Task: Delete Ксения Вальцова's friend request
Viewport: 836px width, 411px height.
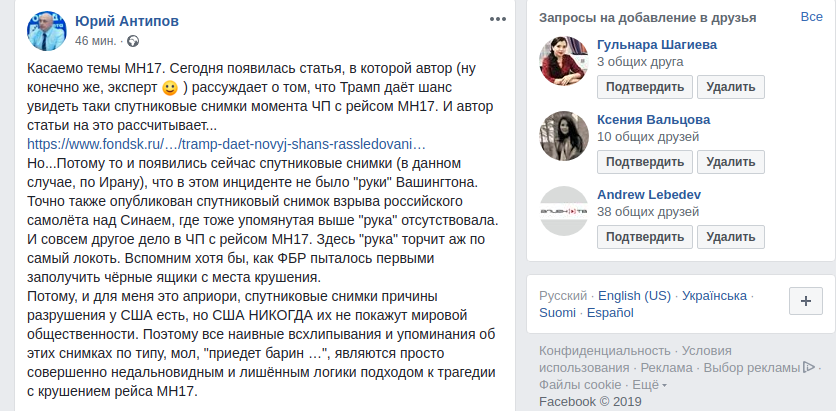Action: [x=730, y=161]
